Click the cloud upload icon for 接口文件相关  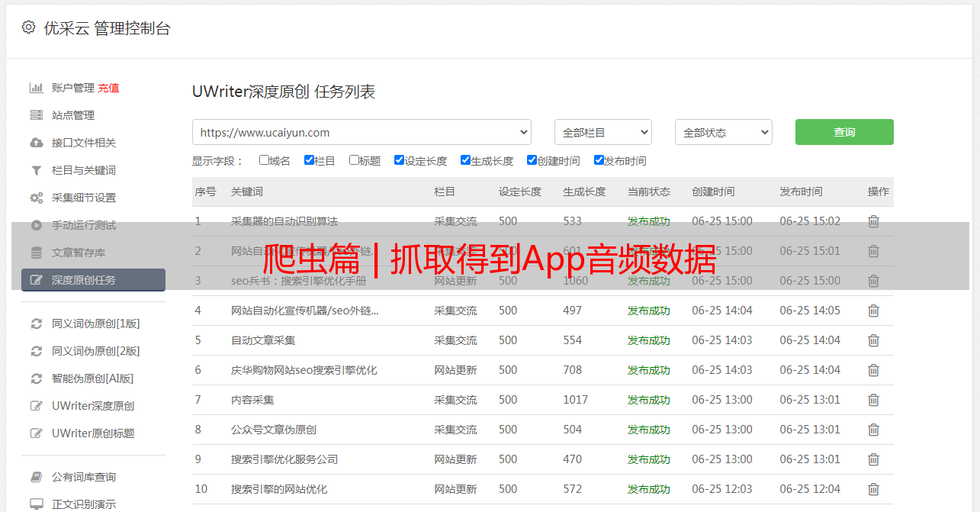36,143
